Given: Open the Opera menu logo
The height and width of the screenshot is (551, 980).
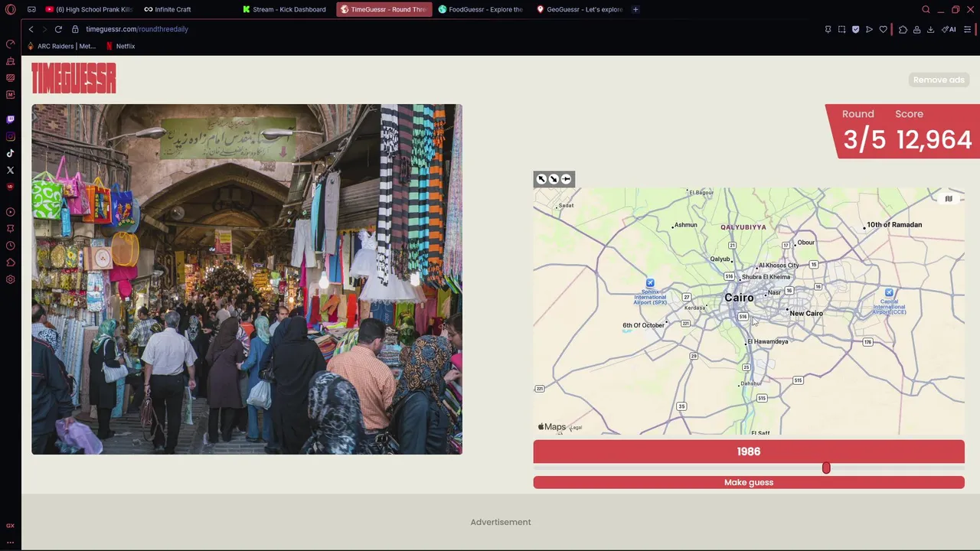Looking at the screenshot, I should point(10,9).
